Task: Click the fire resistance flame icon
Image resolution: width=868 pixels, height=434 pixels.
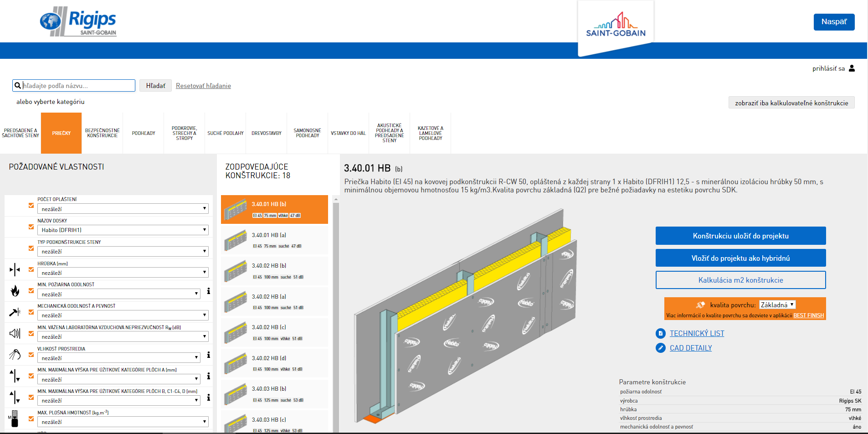Action: (15, 291)
